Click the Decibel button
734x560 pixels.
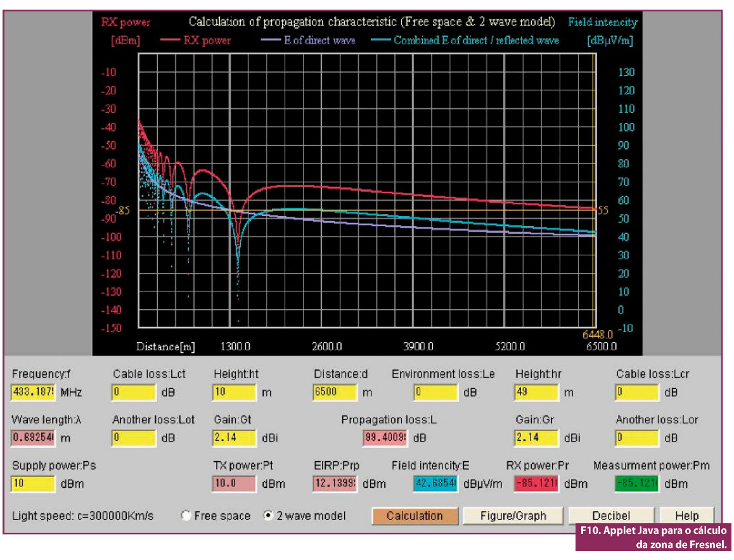click(611, 516)
